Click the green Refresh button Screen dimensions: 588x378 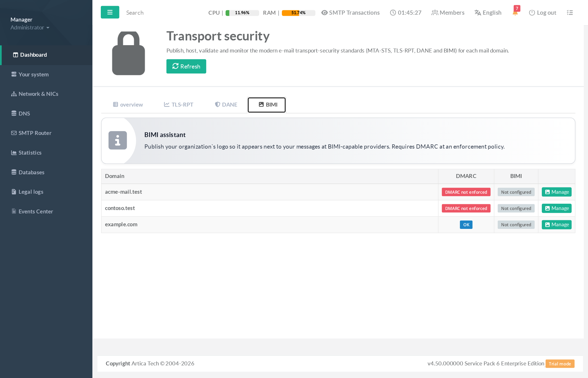(x=186, y=66)
